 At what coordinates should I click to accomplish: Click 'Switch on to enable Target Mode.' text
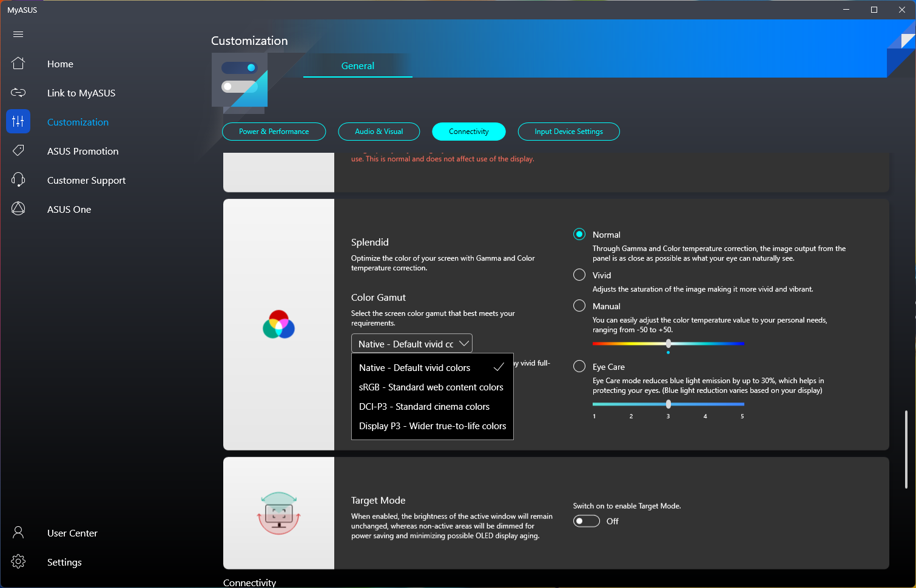tap(627, 506)
